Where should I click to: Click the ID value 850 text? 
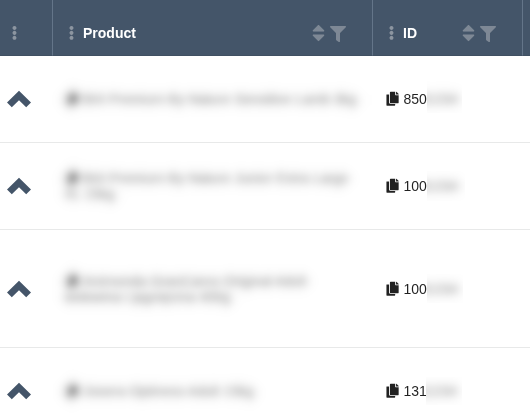(415, 99)
